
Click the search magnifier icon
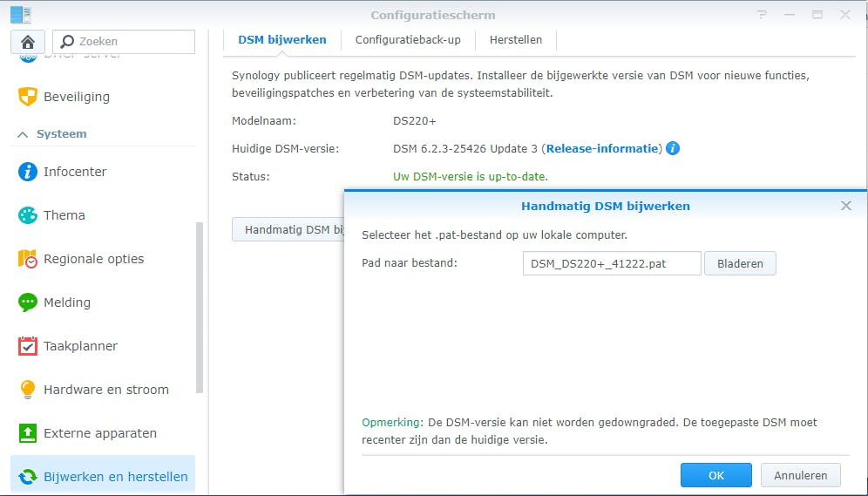[67, 42]
